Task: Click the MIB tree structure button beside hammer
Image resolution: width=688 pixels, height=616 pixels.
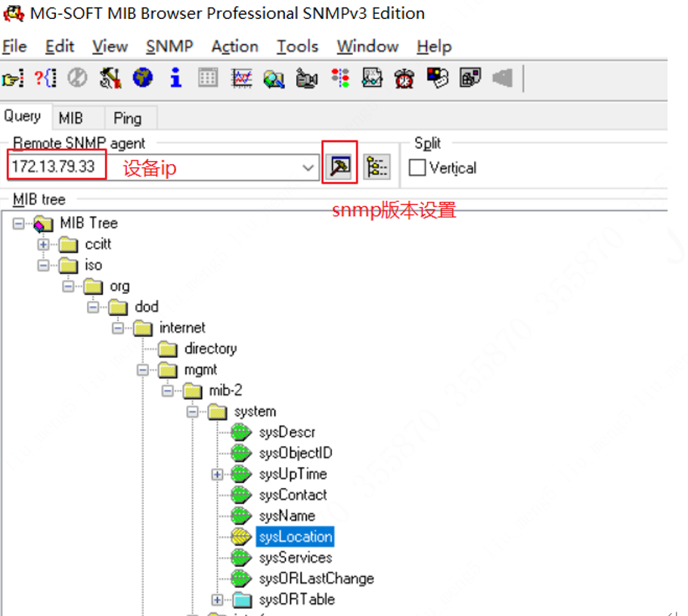Action: tap(377, 167)
